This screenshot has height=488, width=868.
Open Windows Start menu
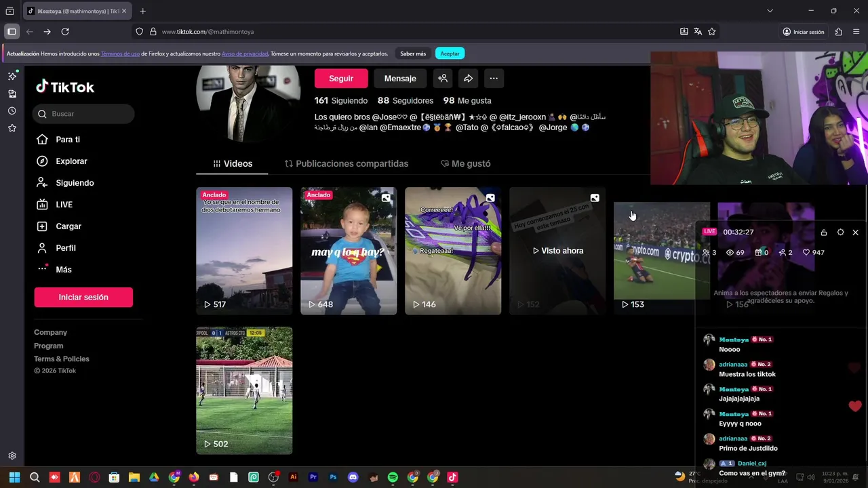14,477
